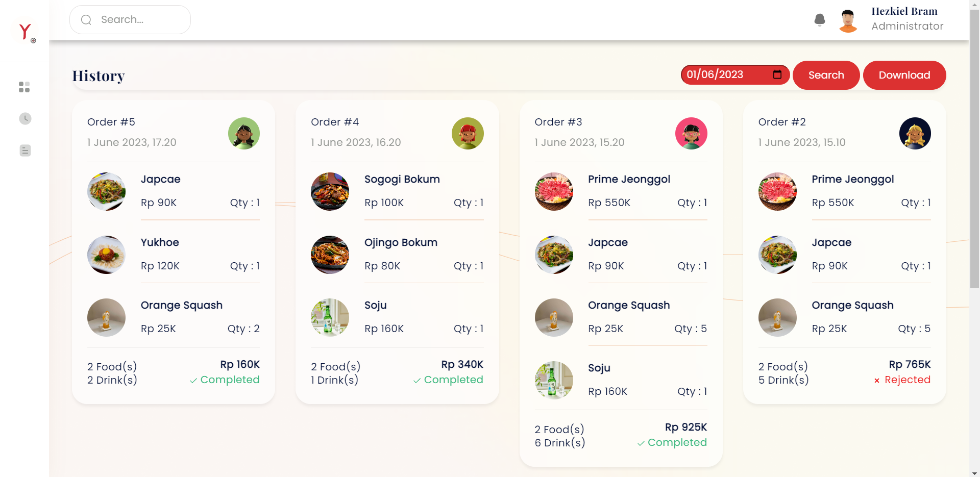Screen dimensions: 980x477
Task: Click the Soju drink thumbnail in Order #4
Action: [x=330, y=317]
